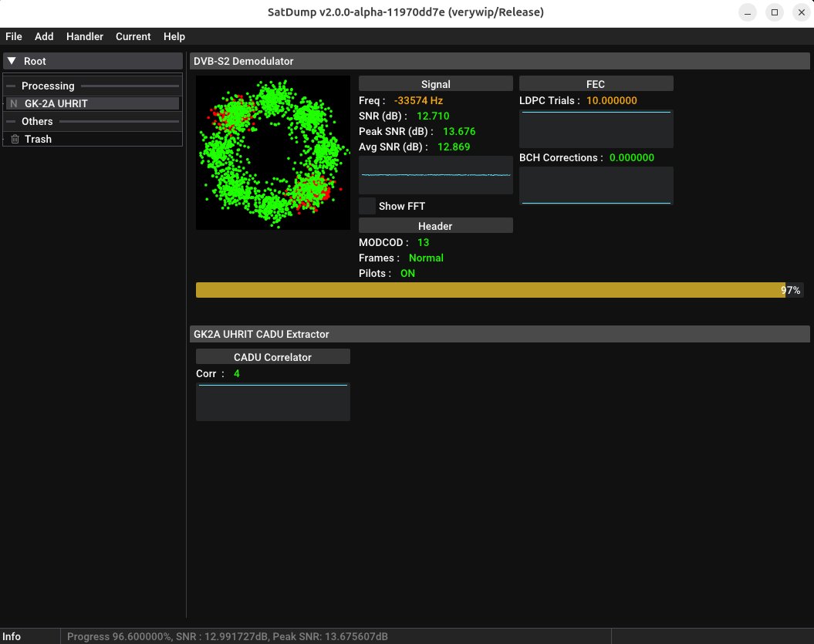Click the SNR value 12.710
The height and width of the screenshot is (644, 814).
(433, 116)
